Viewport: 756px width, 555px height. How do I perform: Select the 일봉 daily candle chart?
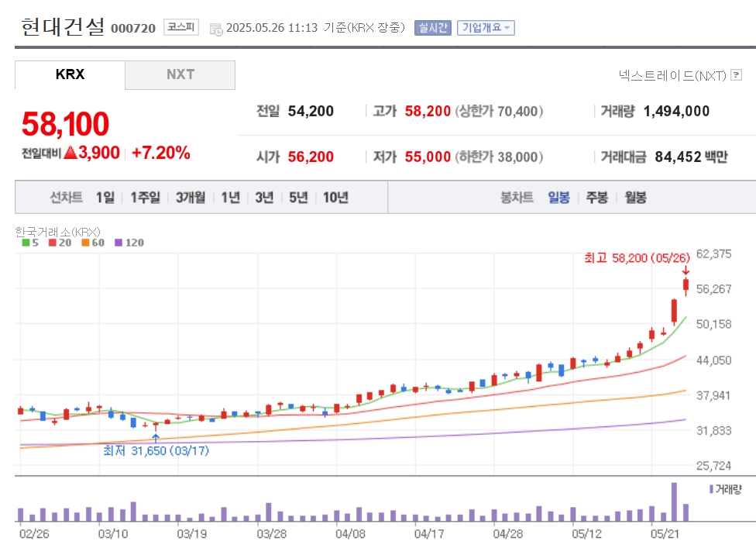coord(558,197)
